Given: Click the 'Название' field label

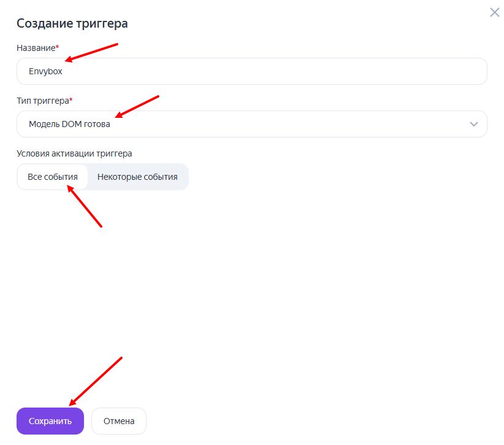Looking at the screenshot, I should click(x=36, y=47).
